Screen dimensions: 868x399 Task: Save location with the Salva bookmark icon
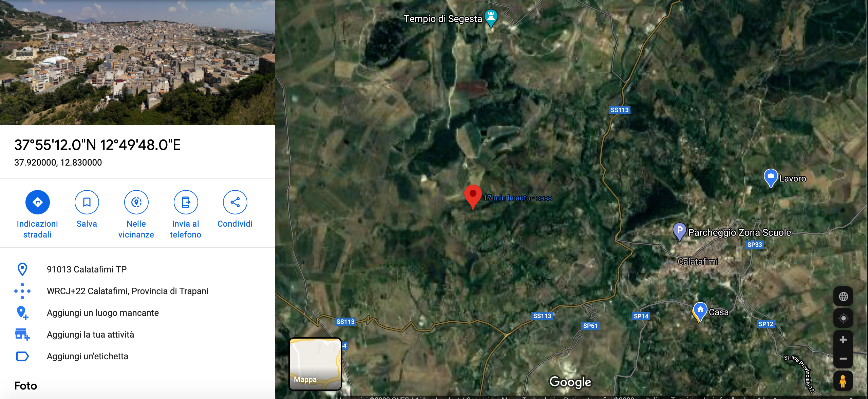[87, 202]
